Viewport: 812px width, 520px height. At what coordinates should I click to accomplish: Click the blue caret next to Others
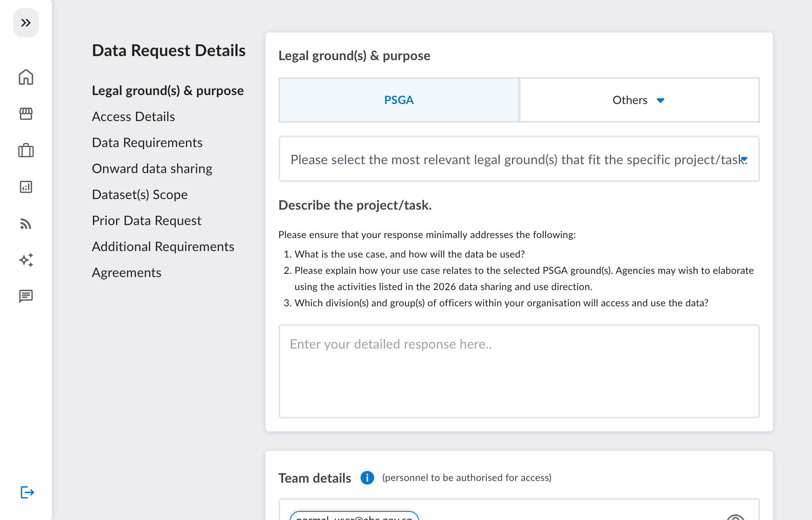click(x=661, y=100)
